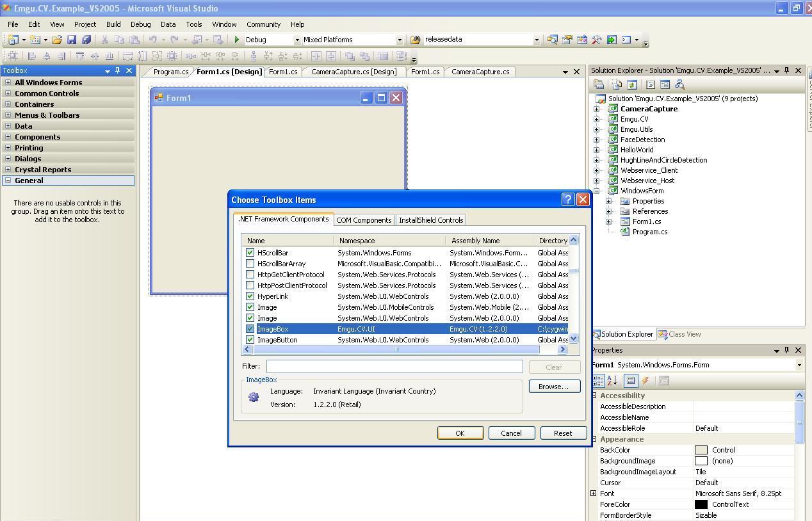Click the Cancel button in dialog

tap(511, 433)
